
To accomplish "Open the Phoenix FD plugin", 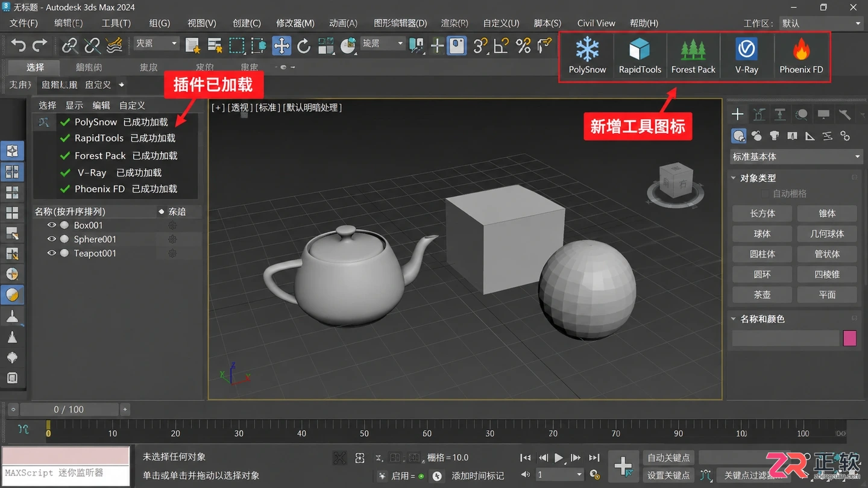I will pyautogui.click(x=801, y=56).
